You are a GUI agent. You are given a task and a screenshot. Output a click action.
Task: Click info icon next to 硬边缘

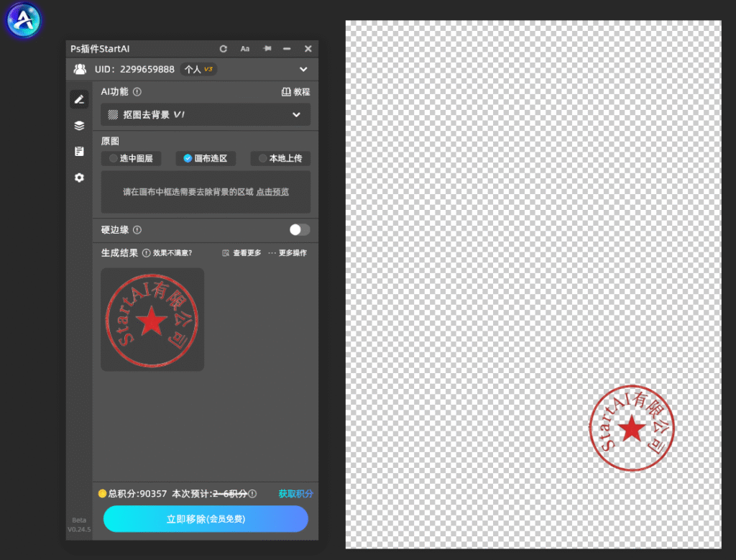[x=137, y=230]
